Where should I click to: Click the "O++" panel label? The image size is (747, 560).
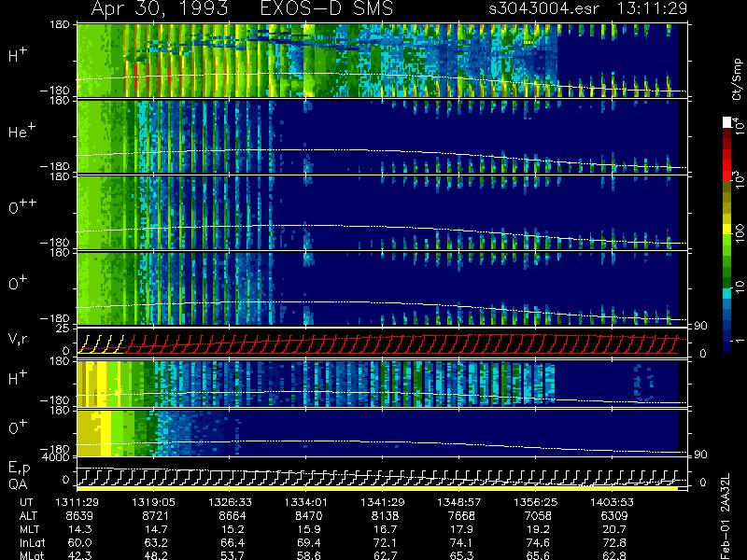tap(22, 207)
